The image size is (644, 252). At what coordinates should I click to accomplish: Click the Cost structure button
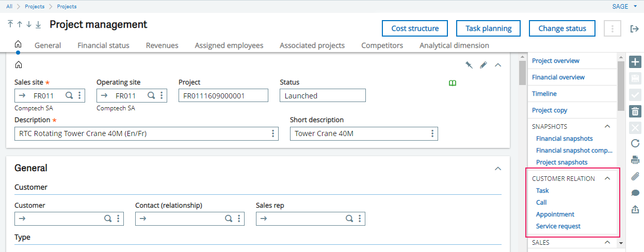pyautogui.click(x=415, y=28)
